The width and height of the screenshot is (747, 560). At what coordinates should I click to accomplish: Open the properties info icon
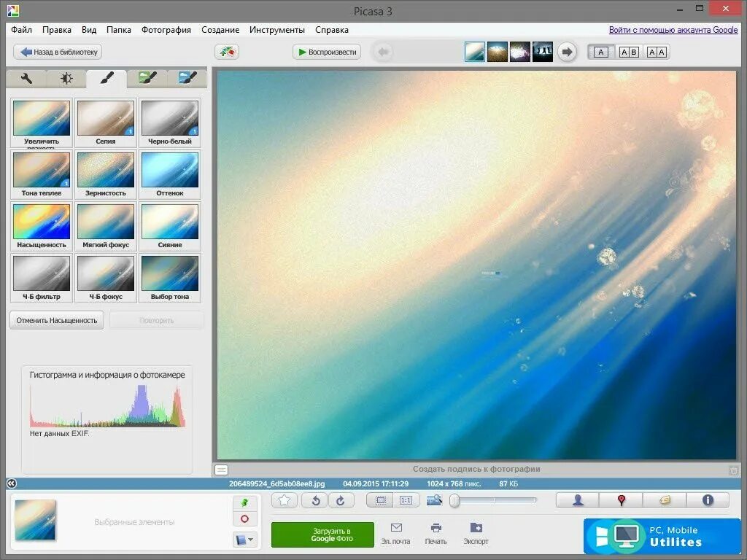(x=708, y=500)
